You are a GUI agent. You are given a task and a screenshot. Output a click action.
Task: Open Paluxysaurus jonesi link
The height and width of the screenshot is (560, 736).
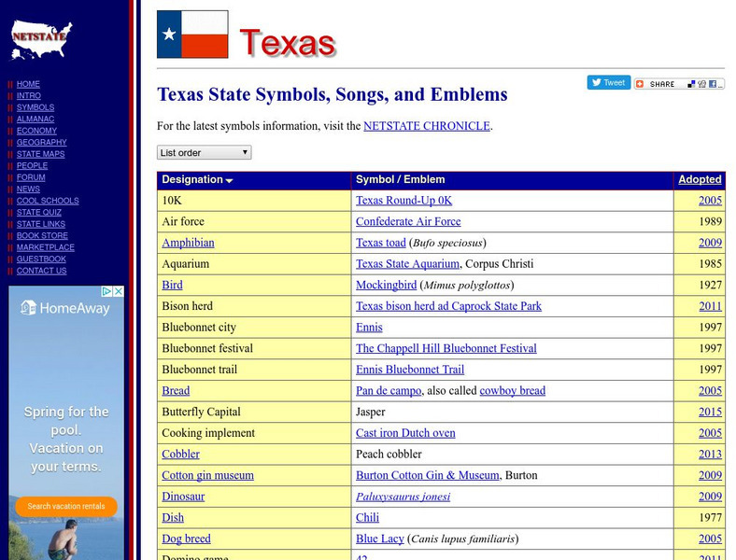tap(403, 497)
